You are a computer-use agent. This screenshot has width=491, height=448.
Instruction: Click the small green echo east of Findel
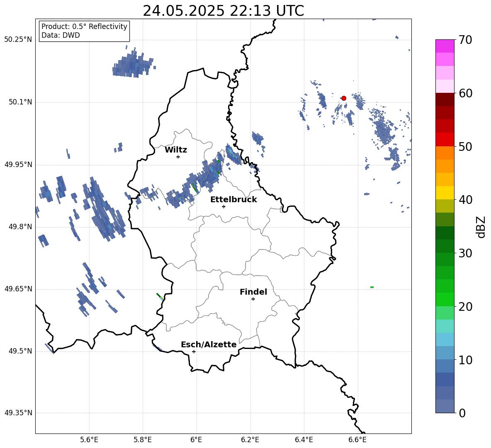(372, 287)
